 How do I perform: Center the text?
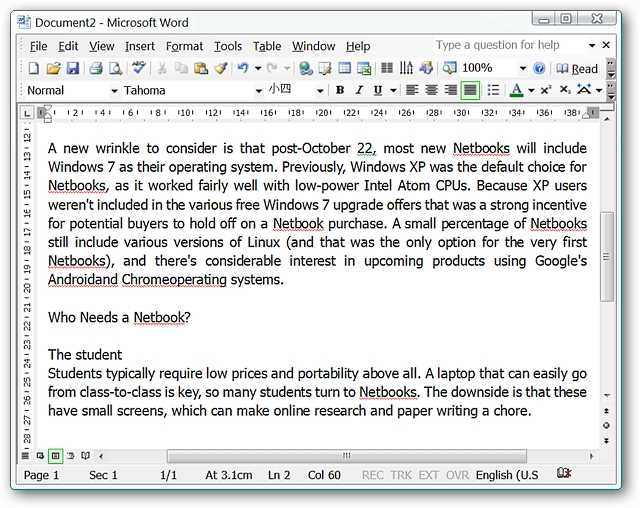[x=431, y=90]
